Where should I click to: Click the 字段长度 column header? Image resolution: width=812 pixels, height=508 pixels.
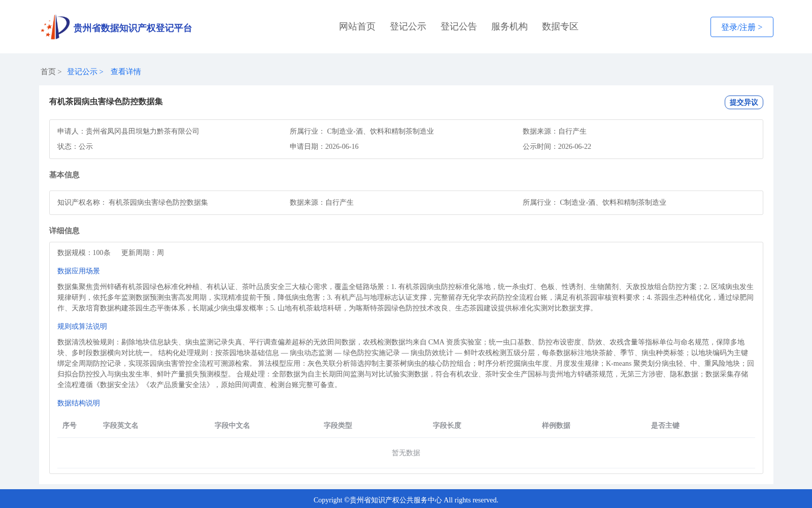pyautogui.click(x=447, y=425)
